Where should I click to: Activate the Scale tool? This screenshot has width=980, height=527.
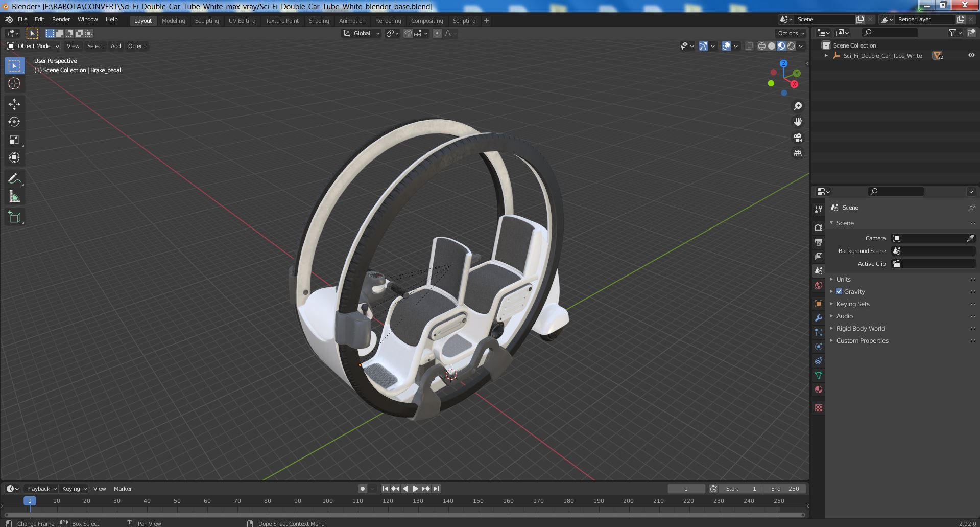(x=14, y=140)
